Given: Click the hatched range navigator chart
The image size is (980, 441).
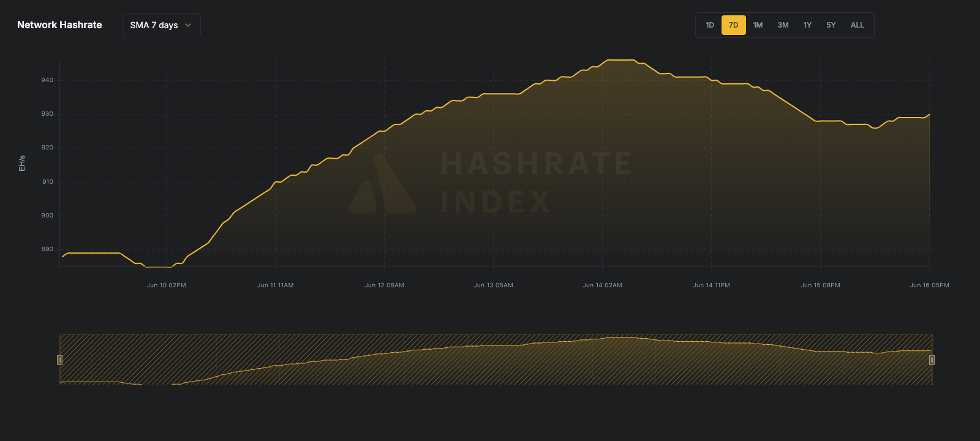Looking at the screenshot, I should point(496,360).
